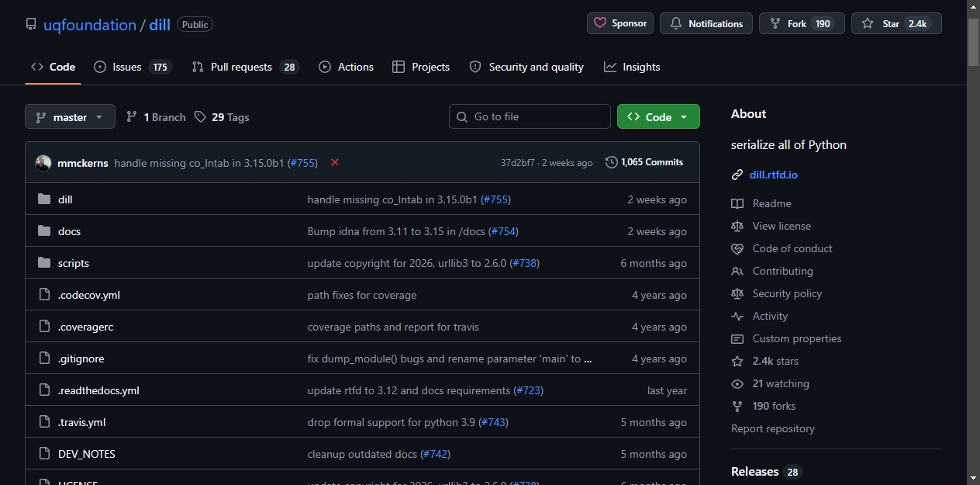Click the DEV_NOTES file icon
This screenshot has height=485, width=980.
[44, 454]
